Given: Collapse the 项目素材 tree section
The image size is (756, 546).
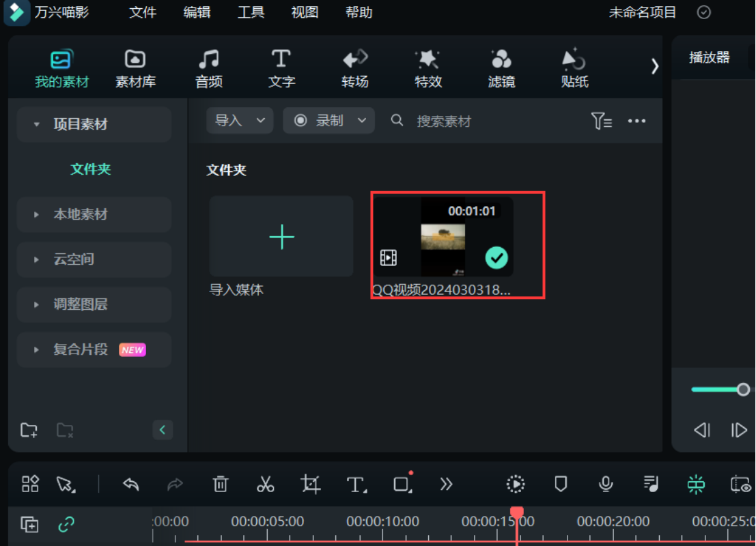Looking at the screenshot, I should click(x=37, y=124).
